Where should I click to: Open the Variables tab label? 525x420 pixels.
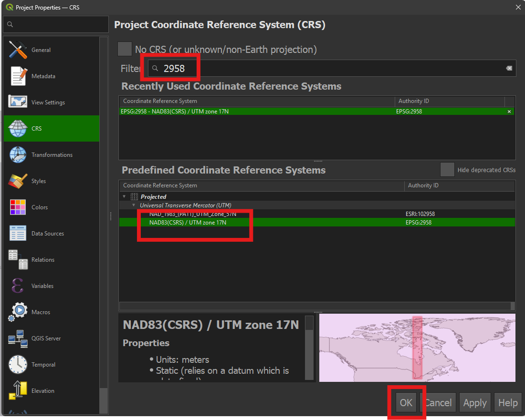pos(42,286)
